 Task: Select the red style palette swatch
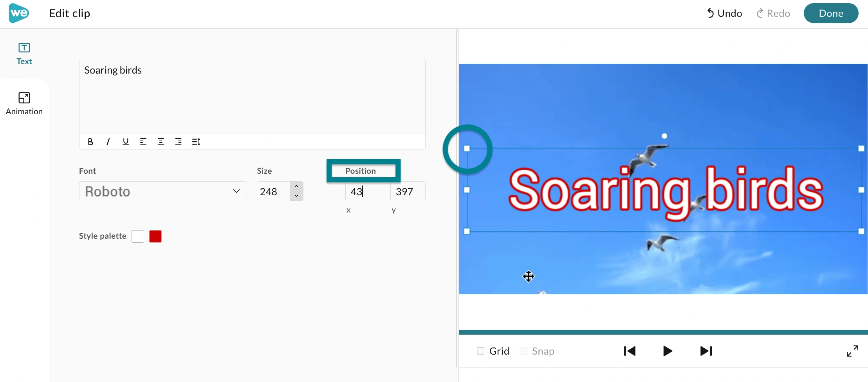click(x=155, y=236)
